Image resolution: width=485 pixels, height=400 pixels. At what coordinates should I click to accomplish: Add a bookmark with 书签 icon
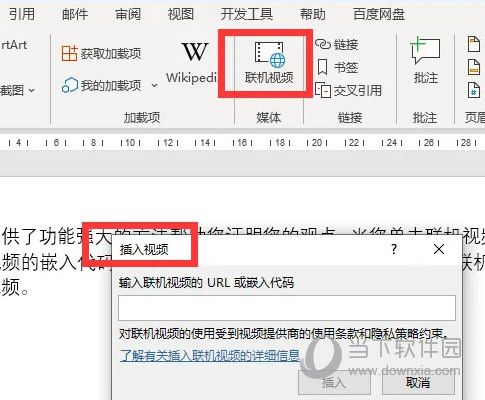click(322, 67)
